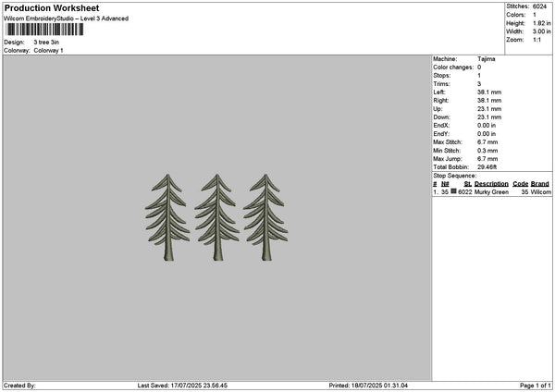Click the Machine value Tajima
Viewport: 555px width, 392px height.
(x=486, y=59)
